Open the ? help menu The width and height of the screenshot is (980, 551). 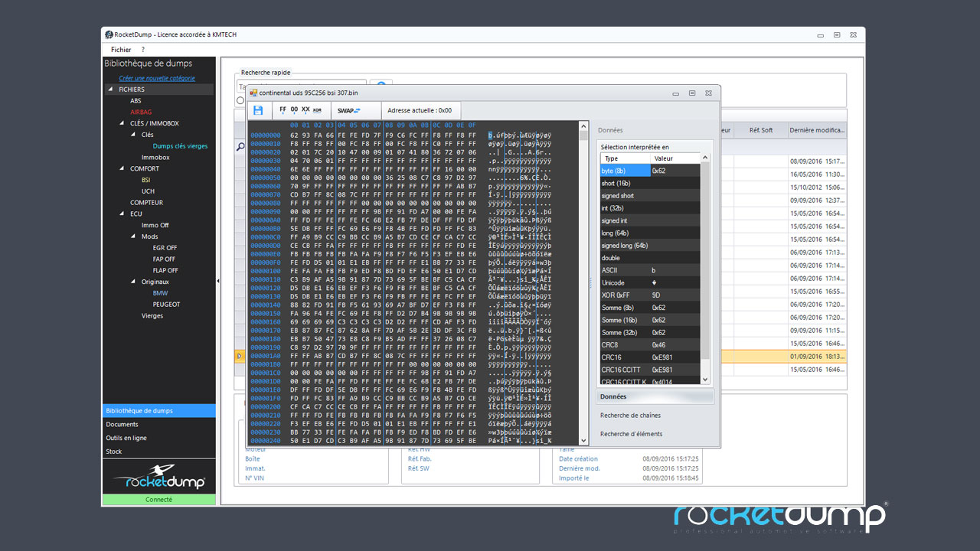click(143, 50)
